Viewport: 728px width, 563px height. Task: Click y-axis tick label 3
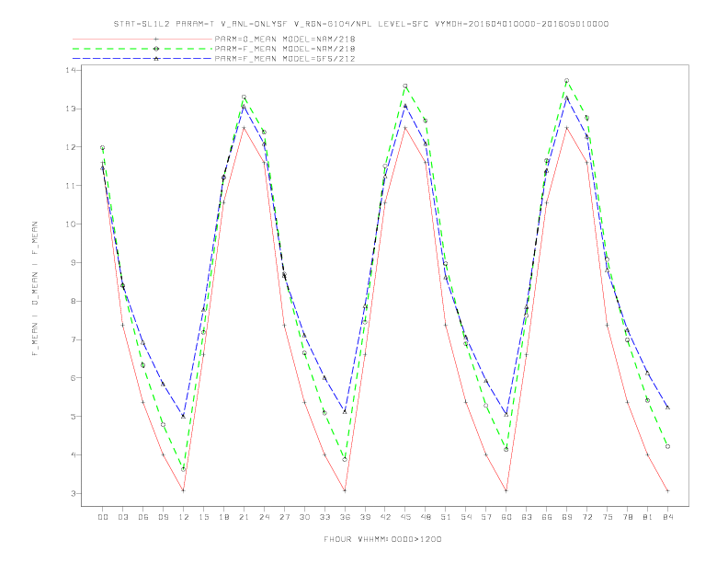[74, 493]
